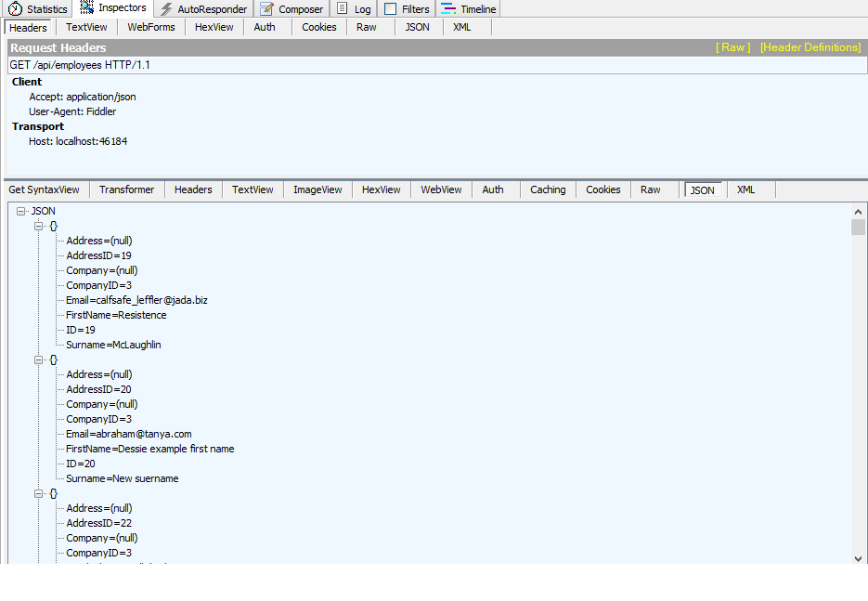Switch to request TextView tab
The height and width of the screenshot is (601, 868).
pyautogui.click(x=86, y=28)
